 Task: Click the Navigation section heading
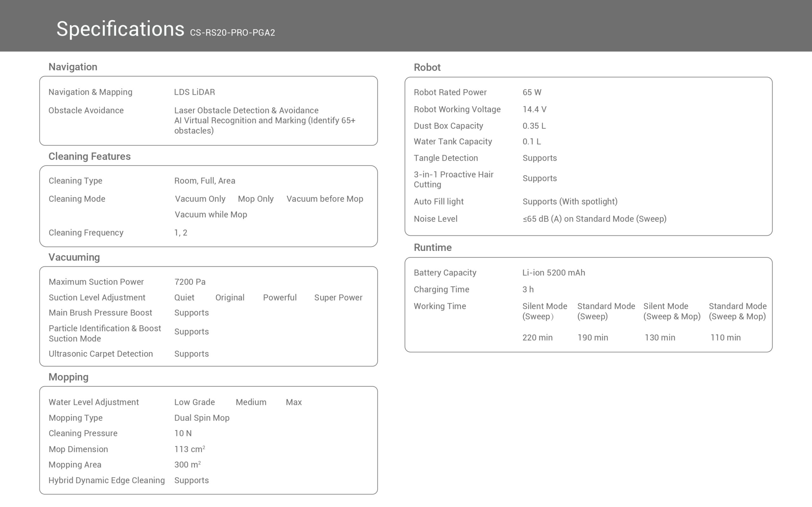point(73,67)
